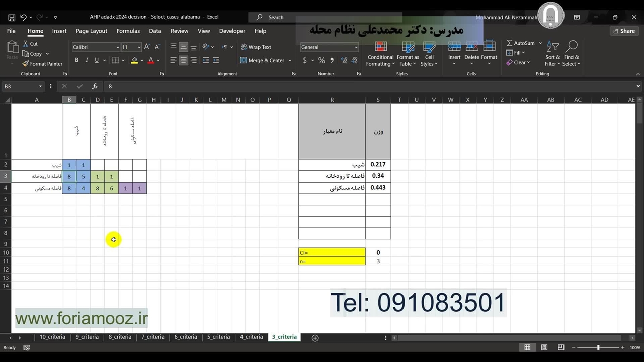Toggle Bold formatting
Screen dimensions: 644x362
tap(76, 60)
